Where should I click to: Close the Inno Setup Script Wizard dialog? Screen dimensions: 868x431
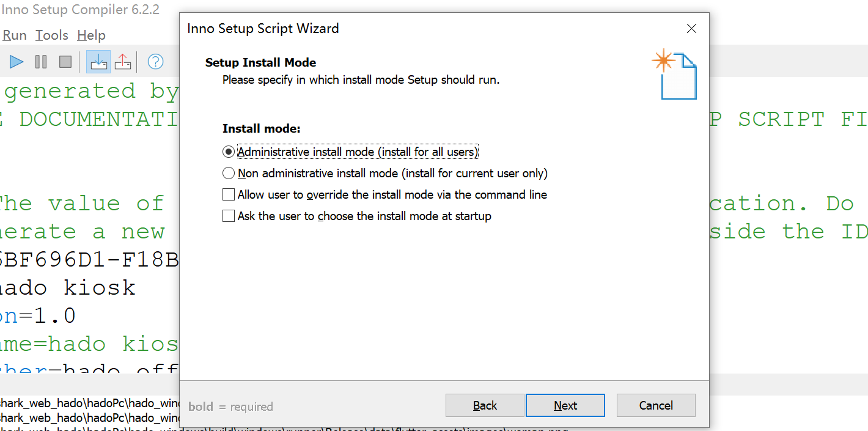pyautogui.click(x=691, y=28)
